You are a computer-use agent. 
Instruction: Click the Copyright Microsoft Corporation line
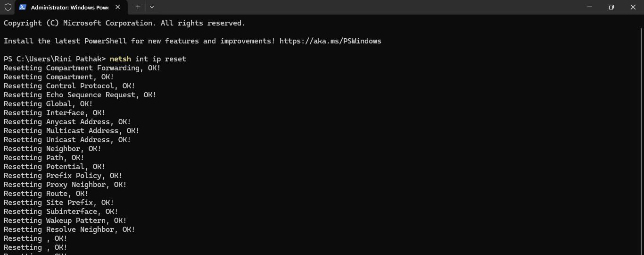click(x=124, y=23)
